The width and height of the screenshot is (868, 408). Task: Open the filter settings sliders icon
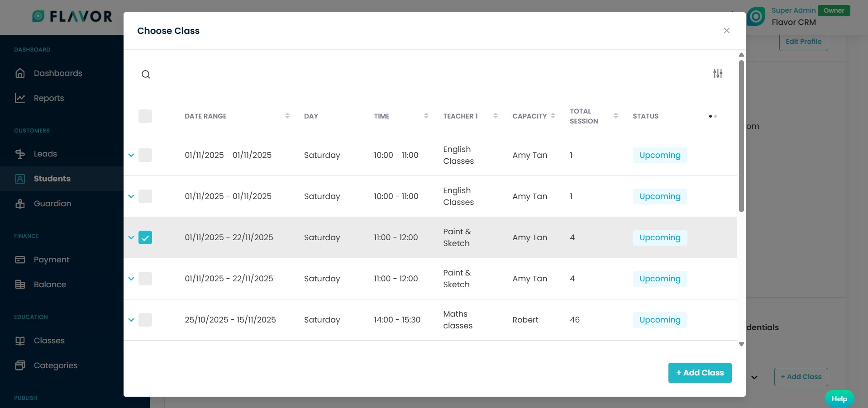tap(718, 74)
